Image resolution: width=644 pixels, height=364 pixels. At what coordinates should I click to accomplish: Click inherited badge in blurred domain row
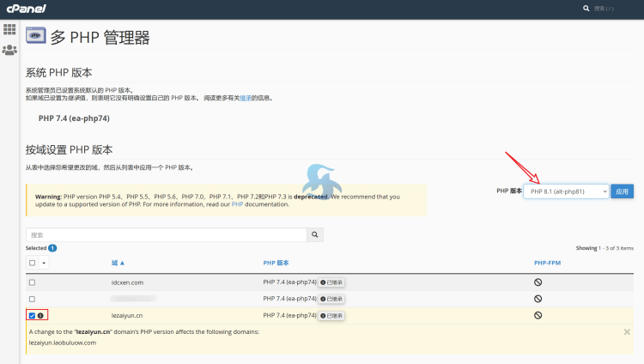click(331, 299)
